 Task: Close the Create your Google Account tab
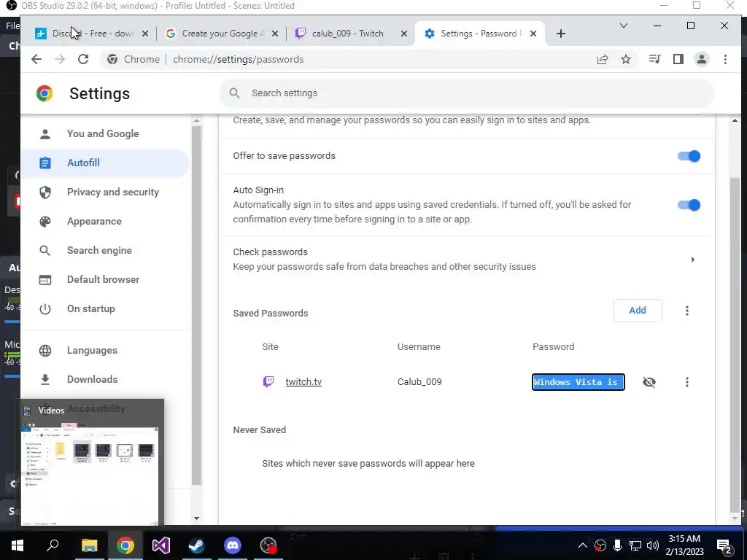click(x=275, y=34)
